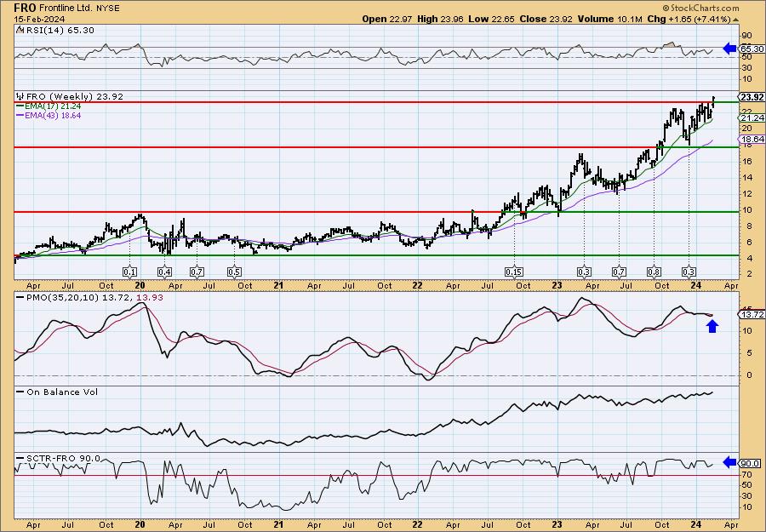The image size is (766, 532).
Task: Click the Volume 10.1M value
Action: 609,19
